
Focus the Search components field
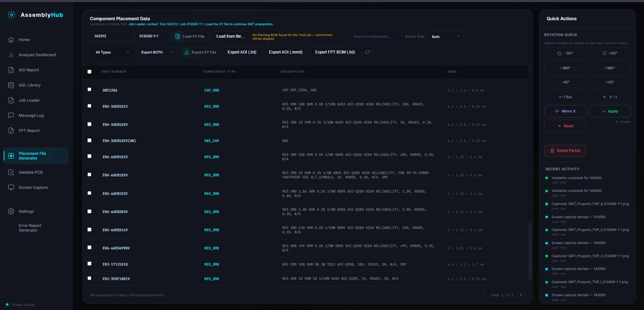pyautogui.click(x=372, y=37)
